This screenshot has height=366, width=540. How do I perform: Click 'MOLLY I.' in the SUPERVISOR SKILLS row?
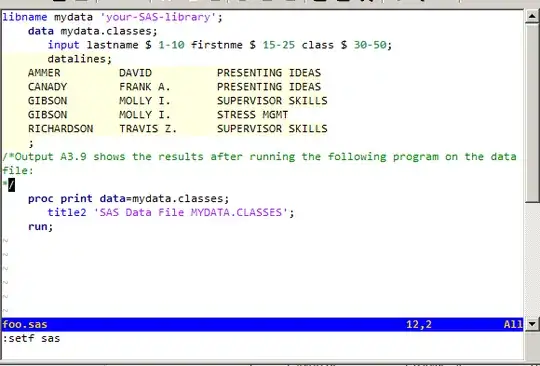[145, 101]
